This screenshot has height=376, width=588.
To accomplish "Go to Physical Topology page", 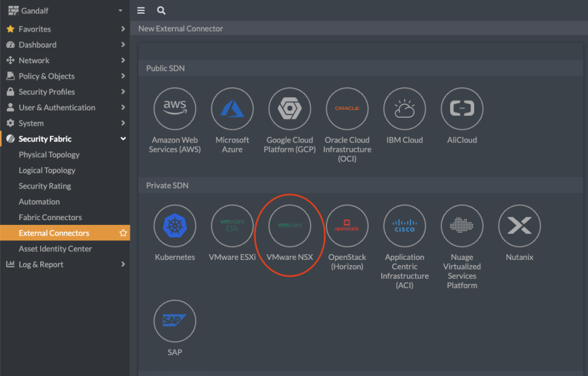I will [49, 155].
